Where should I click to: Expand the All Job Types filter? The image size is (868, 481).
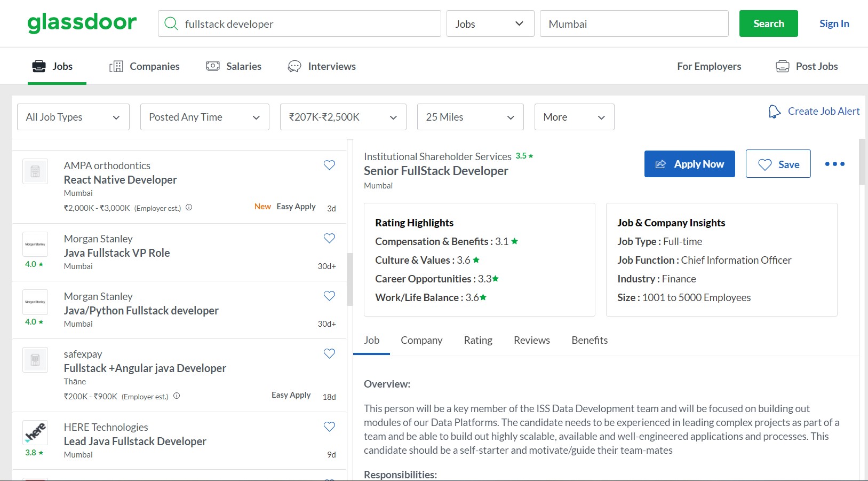coord(73,117)
